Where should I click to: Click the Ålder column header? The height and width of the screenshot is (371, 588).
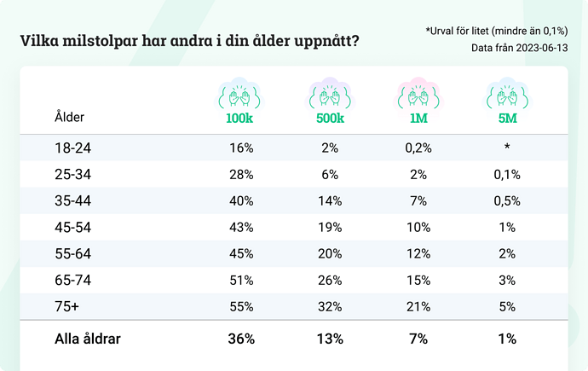[69, 117]
